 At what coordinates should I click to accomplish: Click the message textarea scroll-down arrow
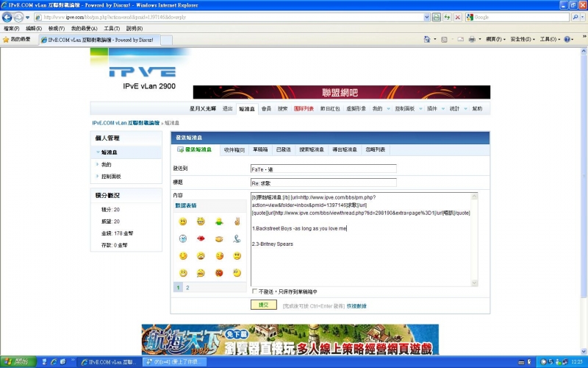[x=474, y=283]
